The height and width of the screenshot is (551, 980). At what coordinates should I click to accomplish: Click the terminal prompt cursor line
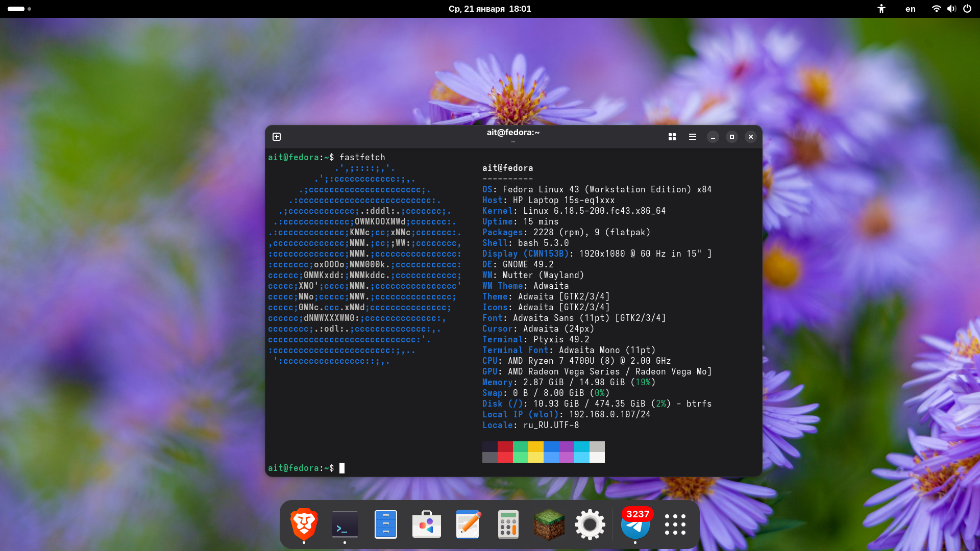tap(341, 468)
